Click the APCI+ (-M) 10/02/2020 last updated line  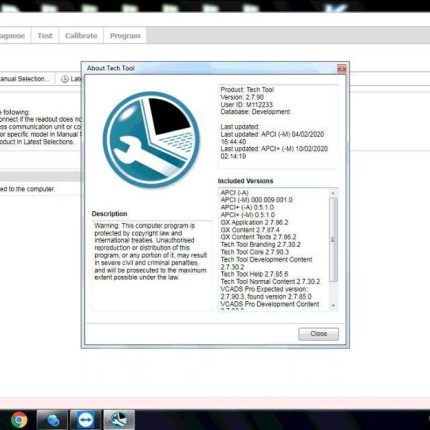[x=274, y=152]
